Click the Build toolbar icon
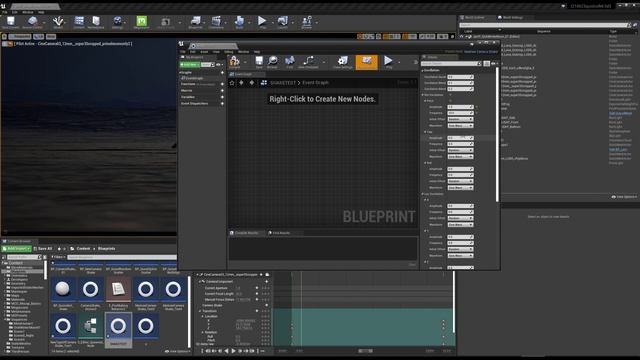Screen dimensions: 640x360 [240, 22]
